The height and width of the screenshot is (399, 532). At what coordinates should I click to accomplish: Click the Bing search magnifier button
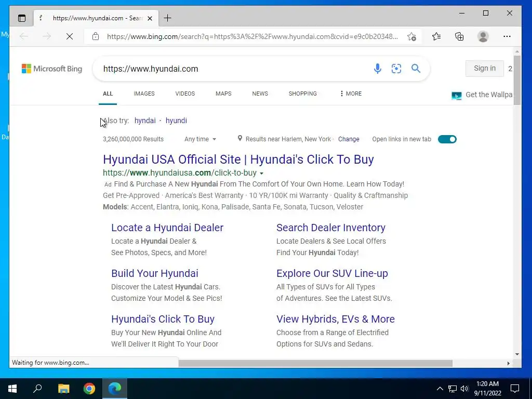tap(416, 69)
